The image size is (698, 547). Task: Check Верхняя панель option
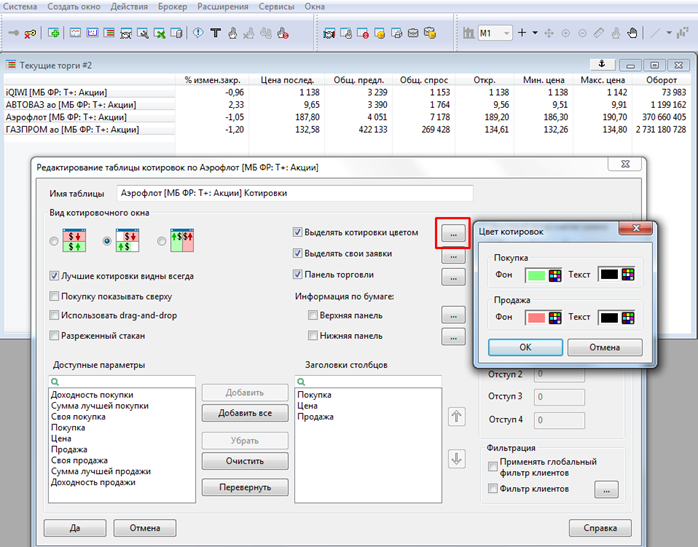coord(313,315)
